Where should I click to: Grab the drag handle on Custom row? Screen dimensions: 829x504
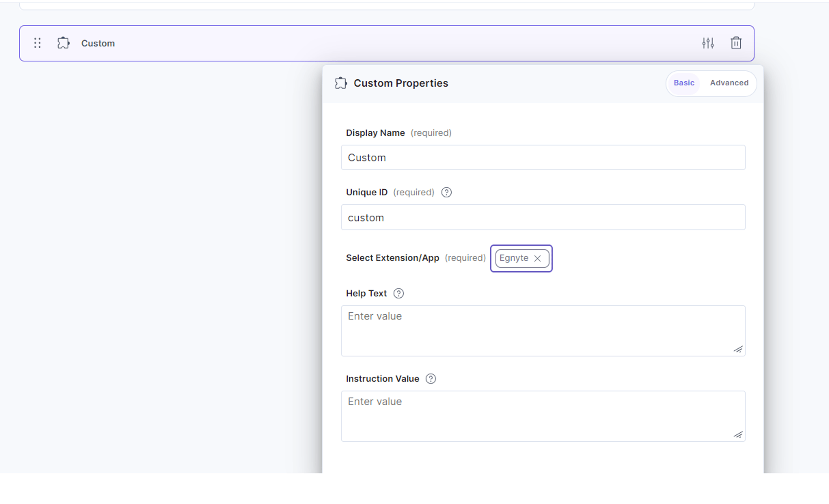(x=38, y=43)
